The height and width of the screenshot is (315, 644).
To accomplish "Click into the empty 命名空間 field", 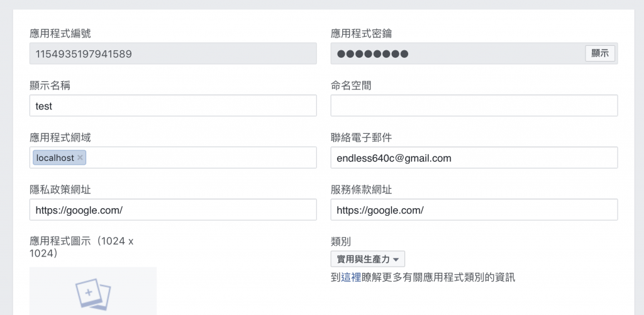I will [x=474, y=106].
